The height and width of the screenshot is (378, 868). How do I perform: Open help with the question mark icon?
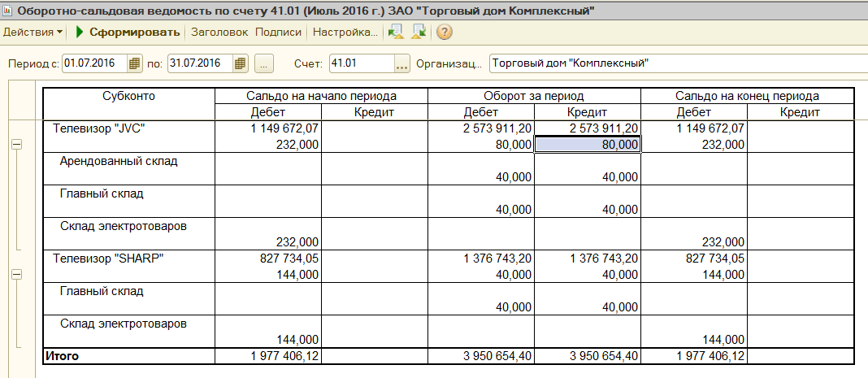[445, 33]
